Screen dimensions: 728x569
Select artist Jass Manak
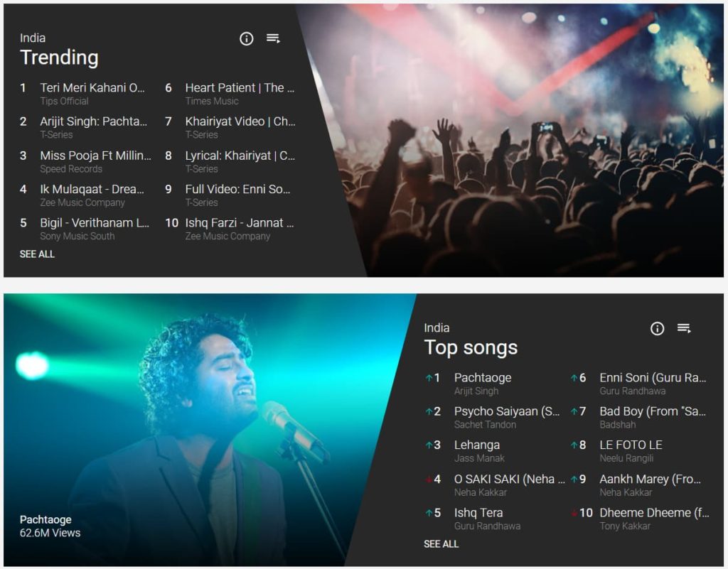479,458
